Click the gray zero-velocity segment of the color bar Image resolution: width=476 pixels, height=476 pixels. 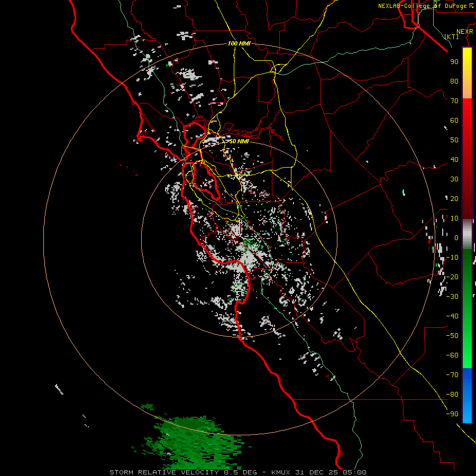(x=467, y=234)
